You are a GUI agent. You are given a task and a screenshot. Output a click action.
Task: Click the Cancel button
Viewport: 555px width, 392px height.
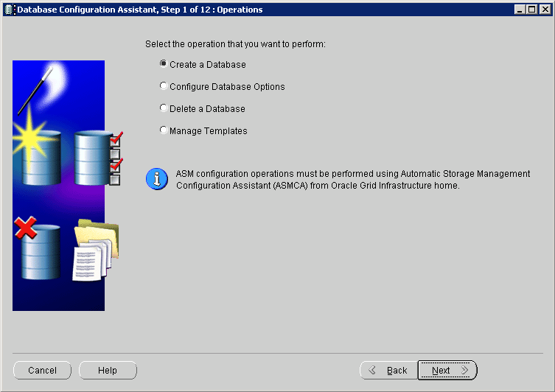point(42,370)
